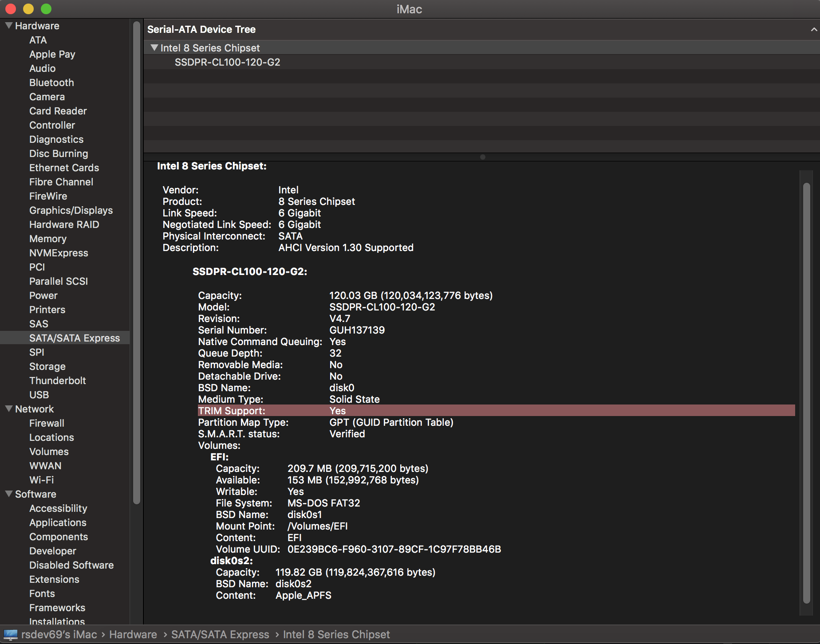Click the Mount Point /Volumes/EFI value

click(317, 526)
